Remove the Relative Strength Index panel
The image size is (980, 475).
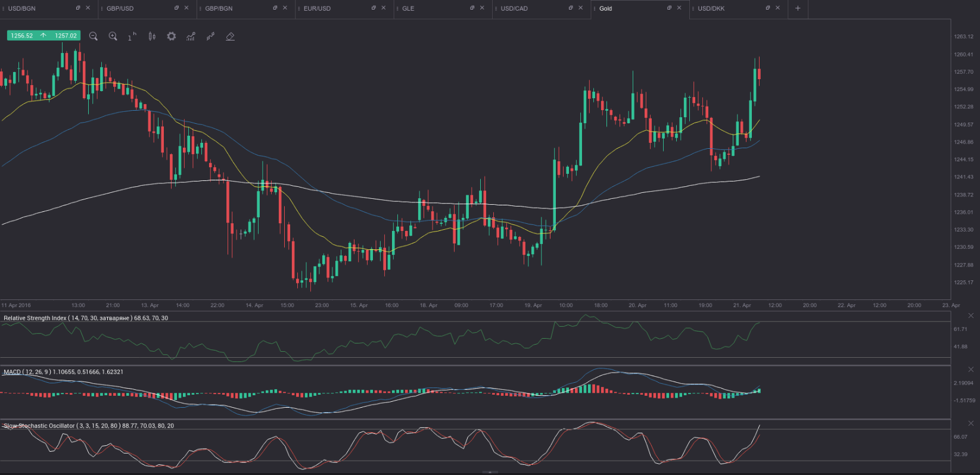(x=970, y=315)
